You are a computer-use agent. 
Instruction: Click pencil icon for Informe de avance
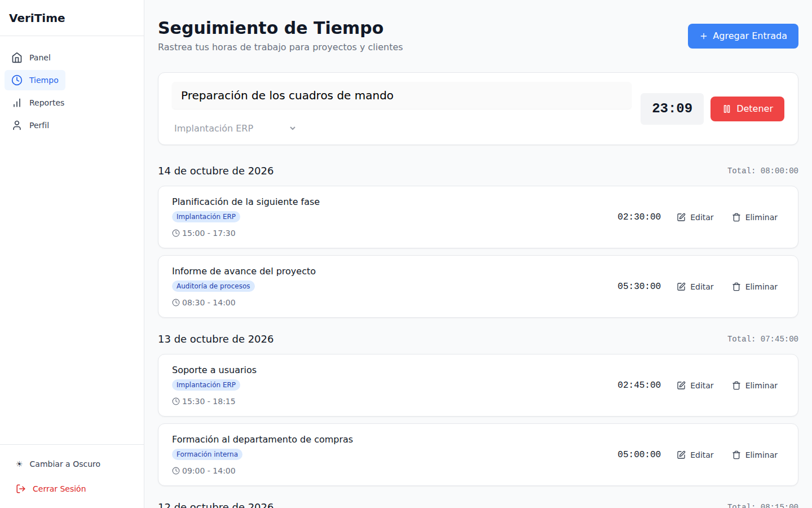pyautogui.click(x=681, y=287)
